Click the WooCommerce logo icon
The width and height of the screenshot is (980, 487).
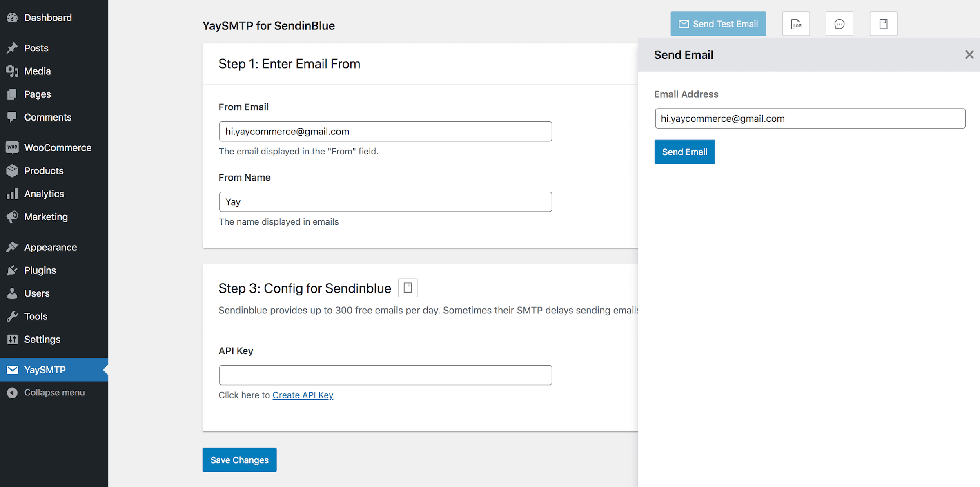12,147
